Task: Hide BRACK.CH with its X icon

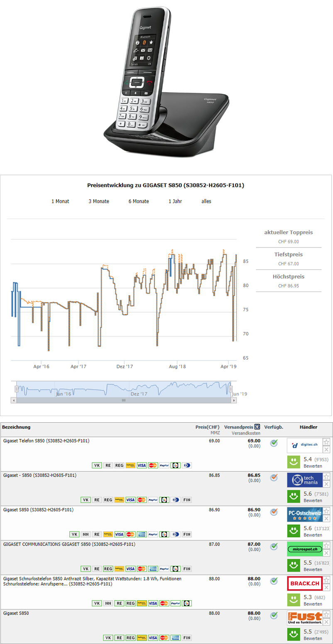Action: [326, 587]
